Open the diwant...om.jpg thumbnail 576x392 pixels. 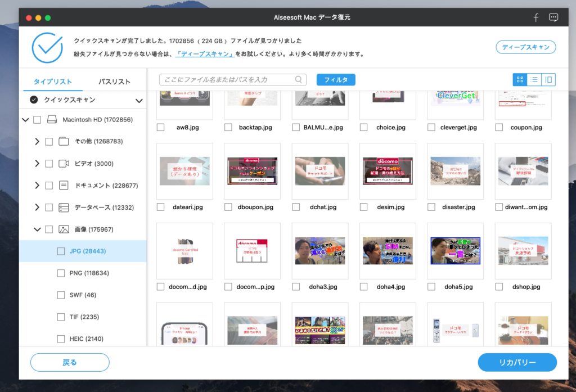coord(523,171)
